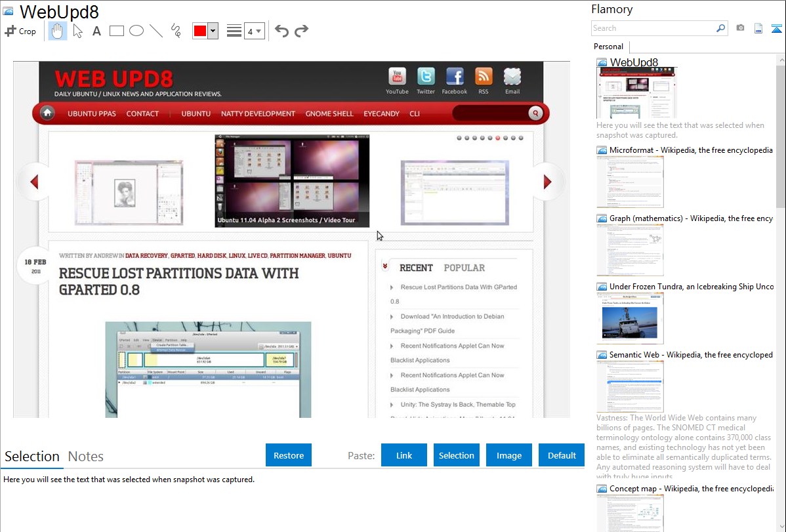Click the Flamory search field
Image resolution: width=786 pixels, height=532 pixels.
[x=653, y=28]
